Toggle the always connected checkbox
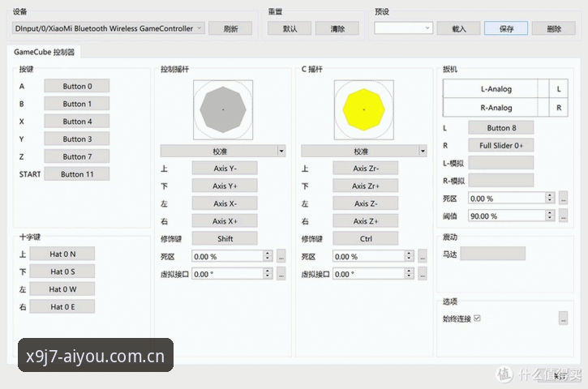Viewport: 588px width, 389px height. coord(477,318)
